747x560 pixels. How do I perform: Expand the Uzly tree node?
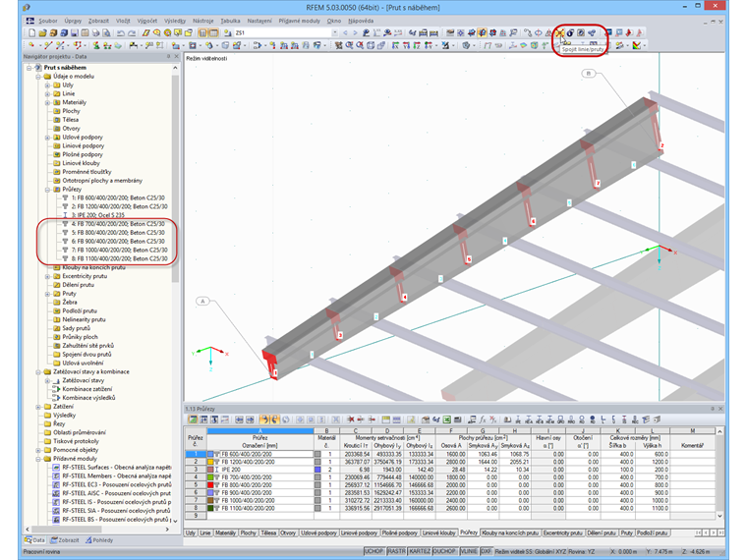pyautogui.click(x=47, y=85)
